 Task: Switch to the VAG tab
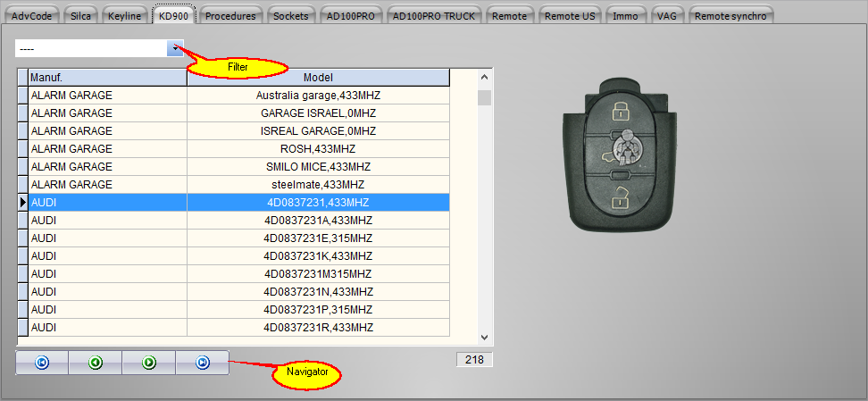[665, 15]
